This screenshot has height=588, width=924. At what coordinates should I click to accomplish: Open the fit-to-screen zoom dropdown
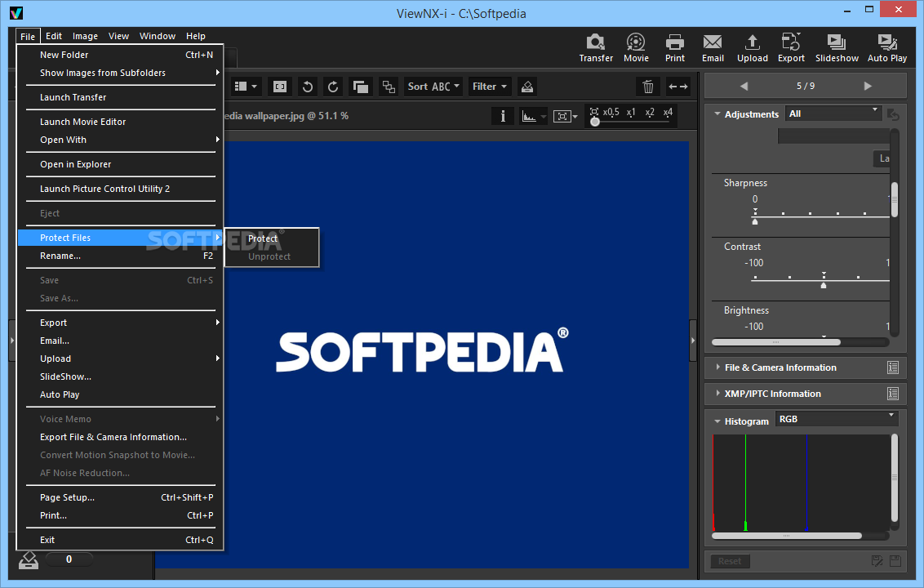[x=565, y=116]
